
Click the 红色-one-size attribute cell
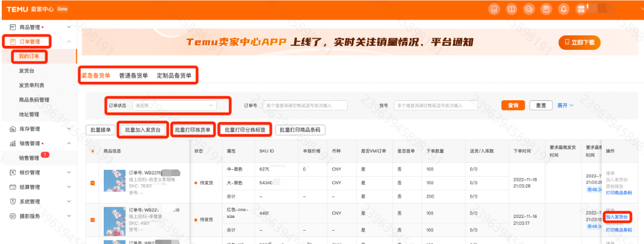(x=237, y=212)
